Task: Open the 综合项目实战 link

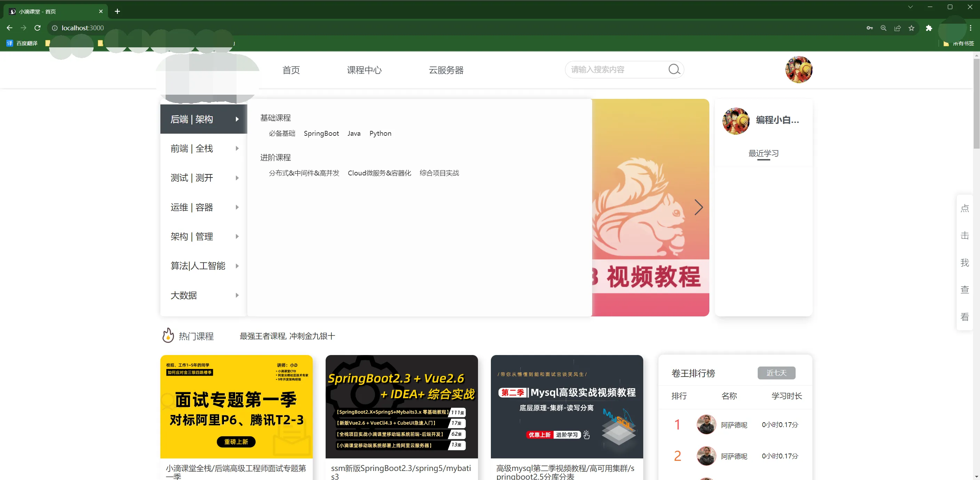Action: pos(439,173)
